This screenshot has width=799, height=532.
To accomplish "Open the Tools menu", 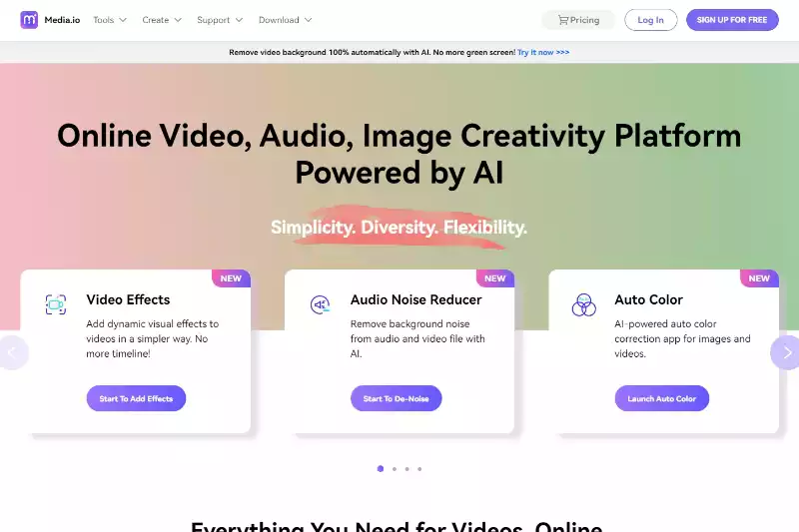I will [110, 20].
